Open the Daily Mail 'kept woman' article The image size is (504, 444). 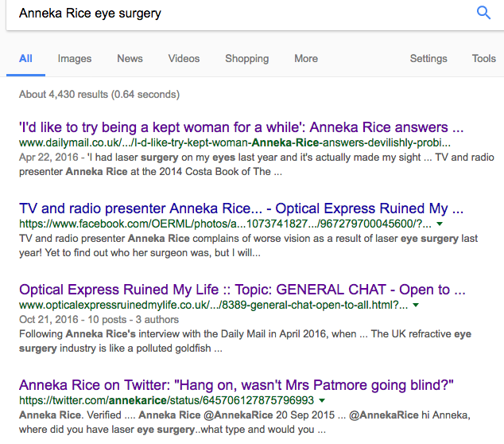click(241, 127)
